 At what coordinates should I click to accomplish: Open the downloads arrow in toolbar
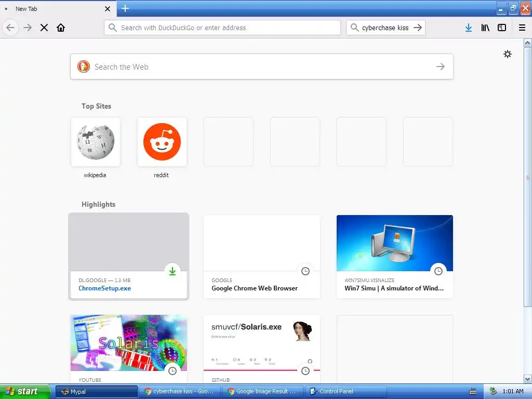[469, 28]
